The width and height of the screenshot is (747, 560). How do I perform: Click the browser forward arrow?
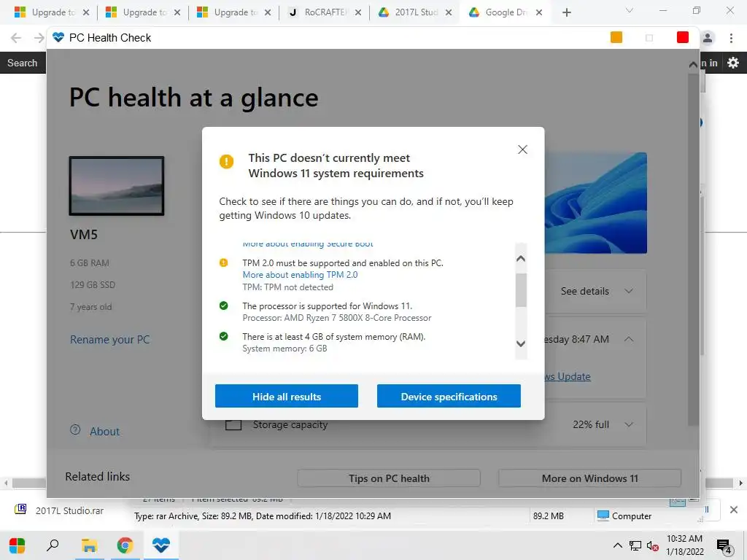39,38
